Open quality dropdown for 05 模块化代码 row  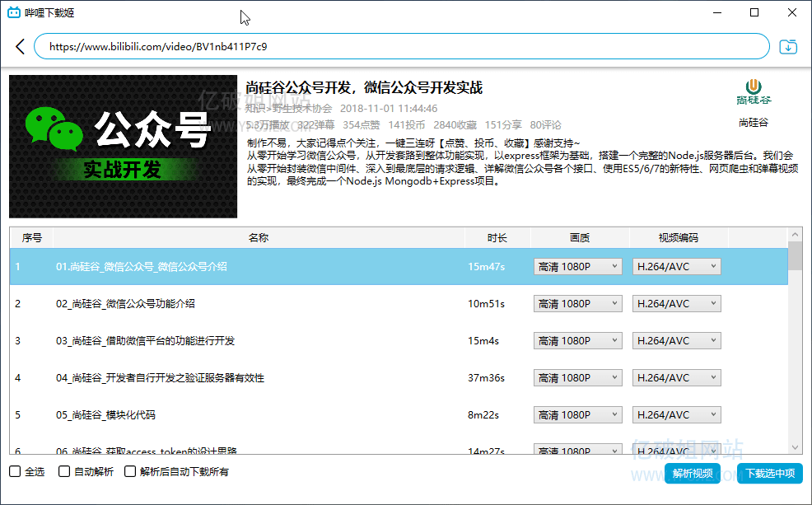click(578, 415)
